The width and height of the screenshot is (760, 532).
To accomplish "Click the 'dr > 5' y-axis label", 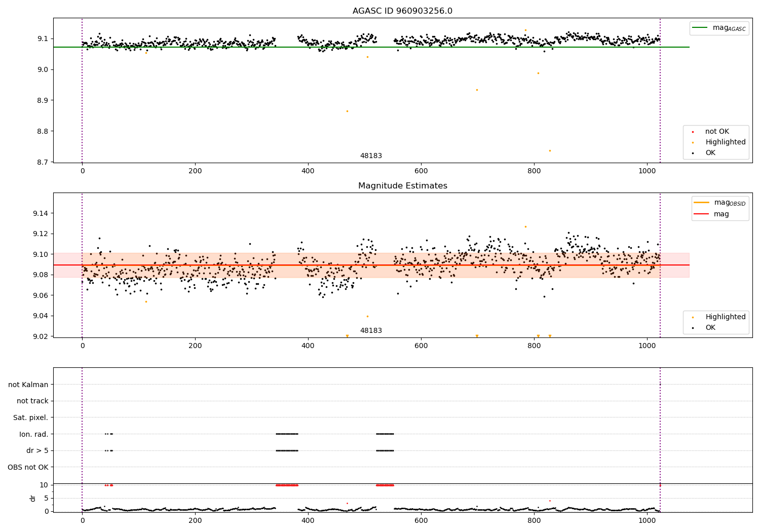I will 37,450.
